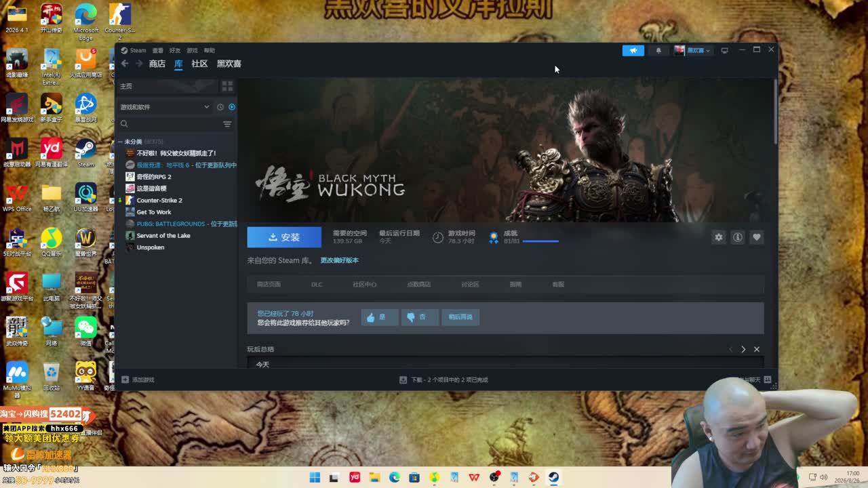Click 添加游戏 (Add a Game)
Image resolution: width=868 pixels, height=488 pixels.
138,380
